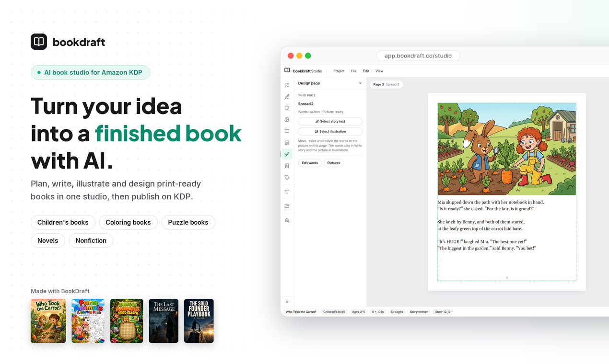This screenshot has height=364, width=609.
Task: Open the page-image cover icon in sidebar
Action: click(287, 166)
